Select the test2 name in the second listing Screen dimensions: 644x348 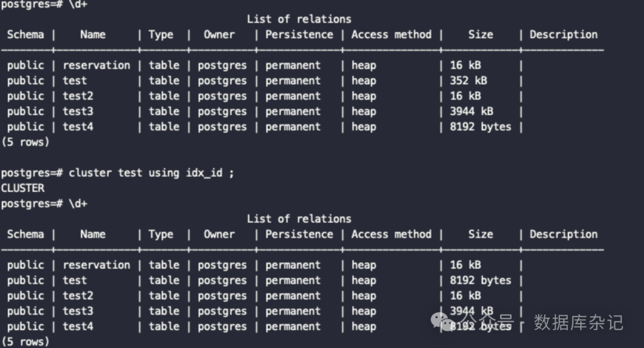(x=78, y=296)
